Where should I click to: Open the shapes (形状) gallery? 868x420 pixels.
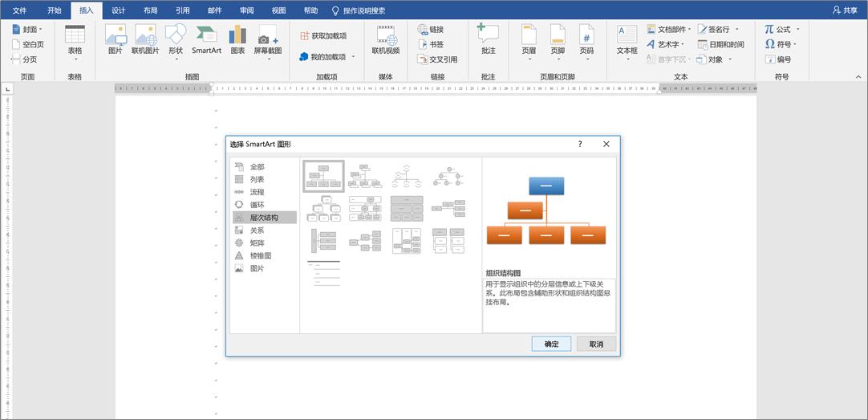176,43
